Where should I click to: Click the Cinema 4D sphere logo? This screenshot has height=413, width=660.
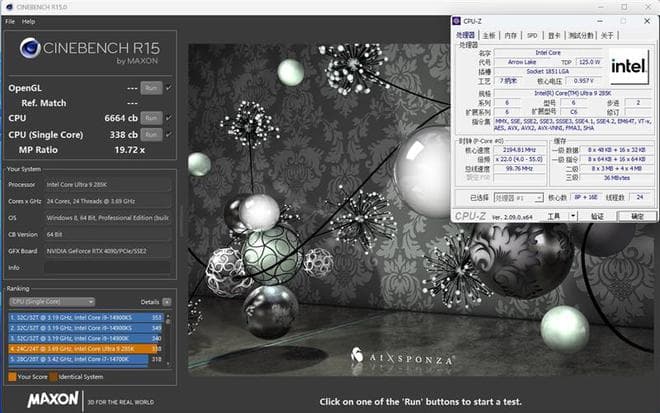tap(30, 48)
